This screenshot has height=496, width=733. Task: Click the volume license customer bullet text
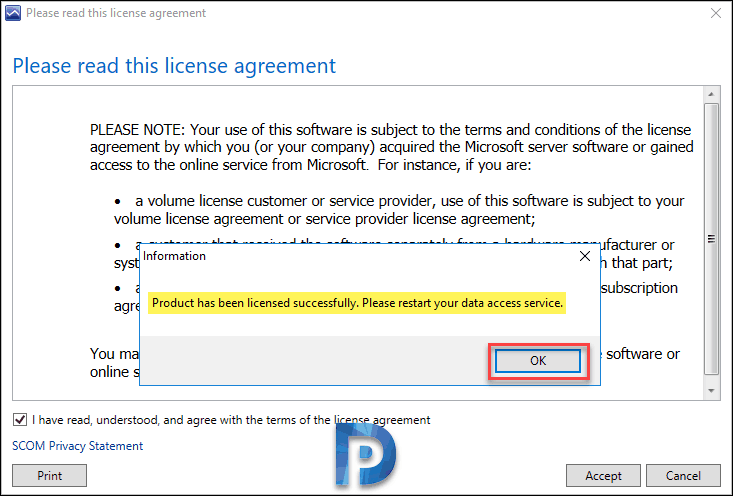[399, 210]
